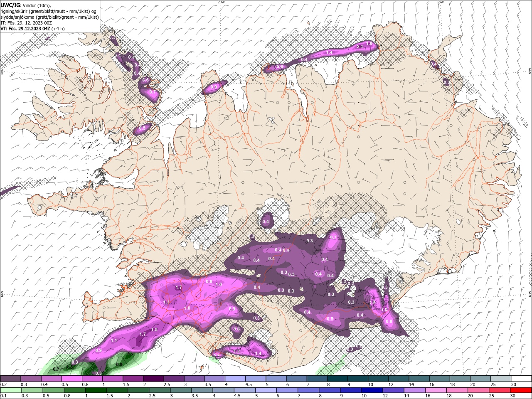Viewport: 532px width, 399px height.
Task: Click the deep blue 10–12 rain legend swatch
Action: 372,390
